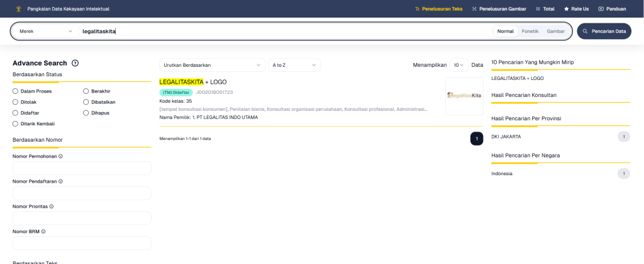This screenshot has width=644, height=264.
Task: Click the Kode kelas: 35 text
Action: point(175,101)
